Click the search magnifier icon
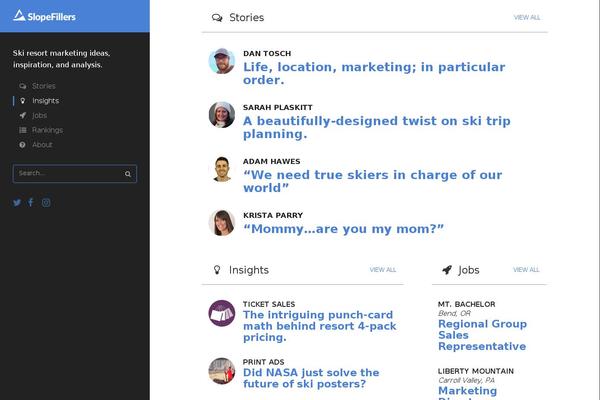This screenshot has height=400, width=600. 128,174
